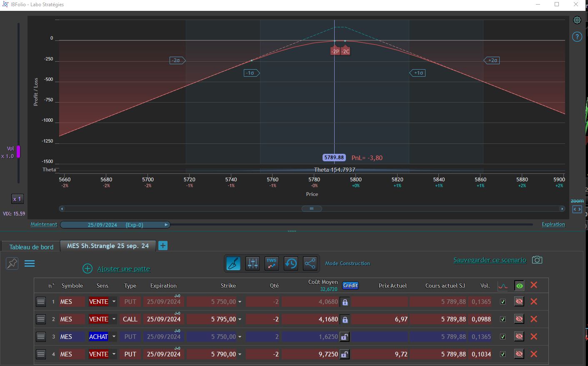Toggle lock on leg 3 cost 1,6250

[x=345, y=337]
